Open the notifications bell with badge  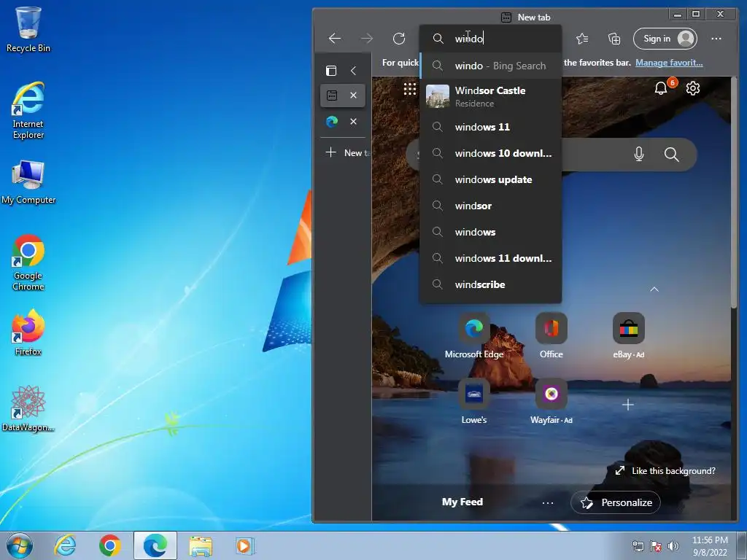pos(661,88)
